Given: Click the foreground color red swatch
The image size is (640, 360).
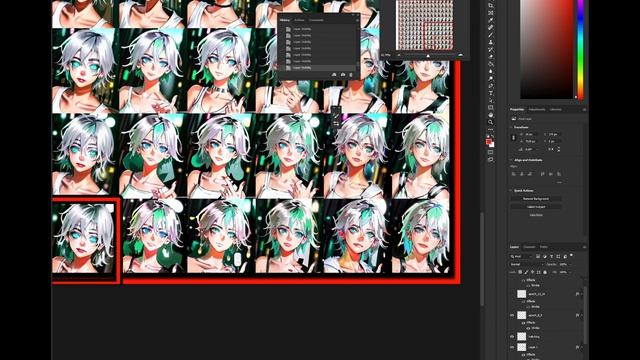Looking at the screenshot, I should coord(489,141).
